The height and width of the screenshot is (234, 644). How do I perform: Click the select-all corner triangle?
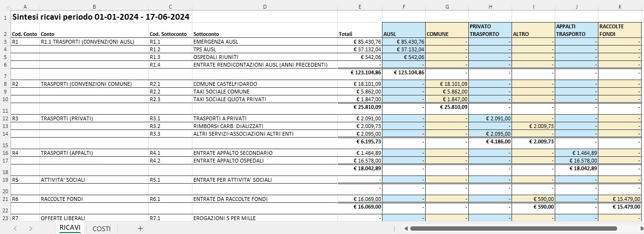5,7
